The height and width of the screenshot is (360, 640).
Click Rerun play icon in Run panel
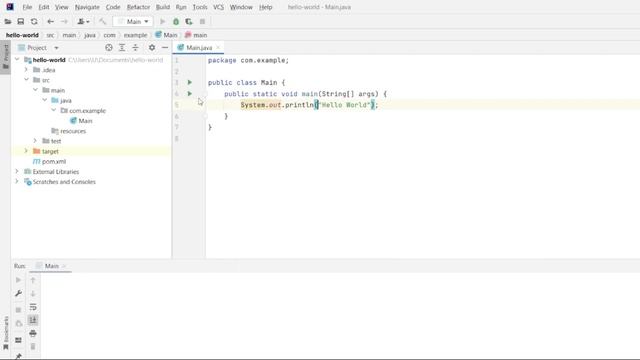click(18, 280)
